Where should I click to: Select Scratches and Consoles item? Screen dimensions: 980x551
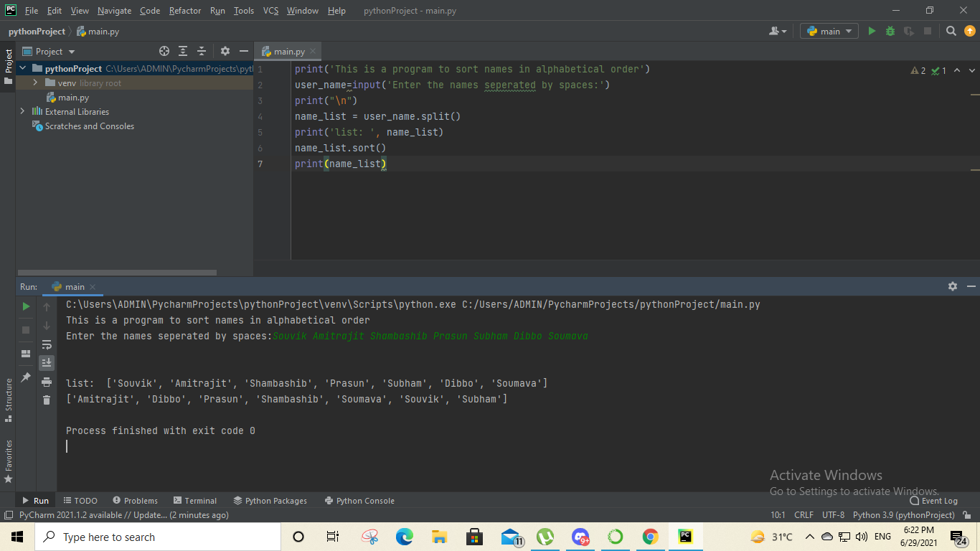(89, 126)
